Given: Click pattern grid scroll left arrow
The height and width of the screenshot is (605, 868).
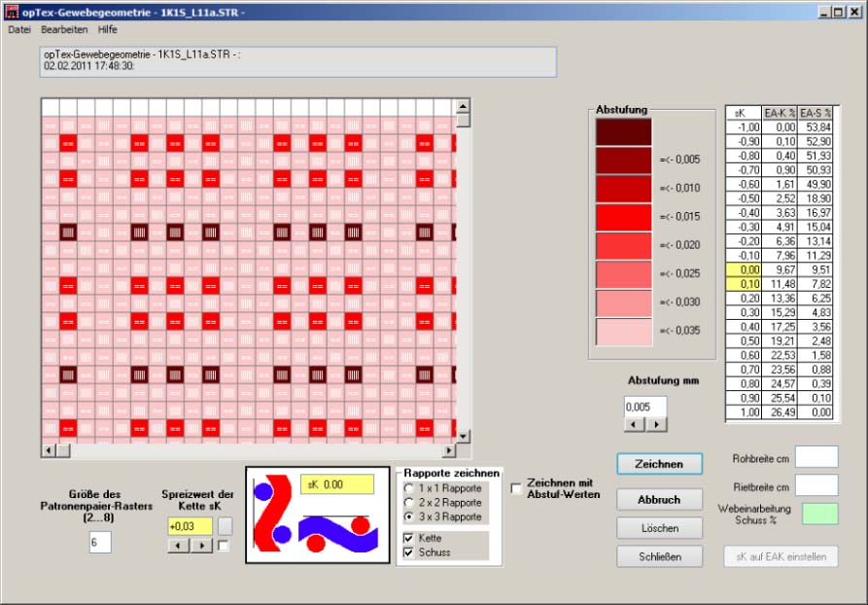Looking at the screenshot, I should coord(49,450).
